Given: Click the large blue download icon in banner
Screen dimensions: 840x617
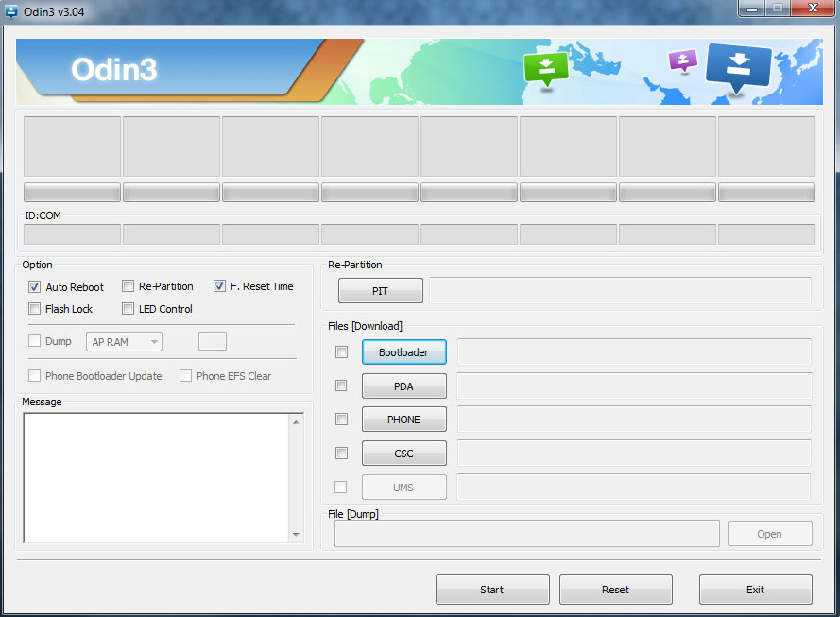Looking at the screenshot, I should point(739,67).
